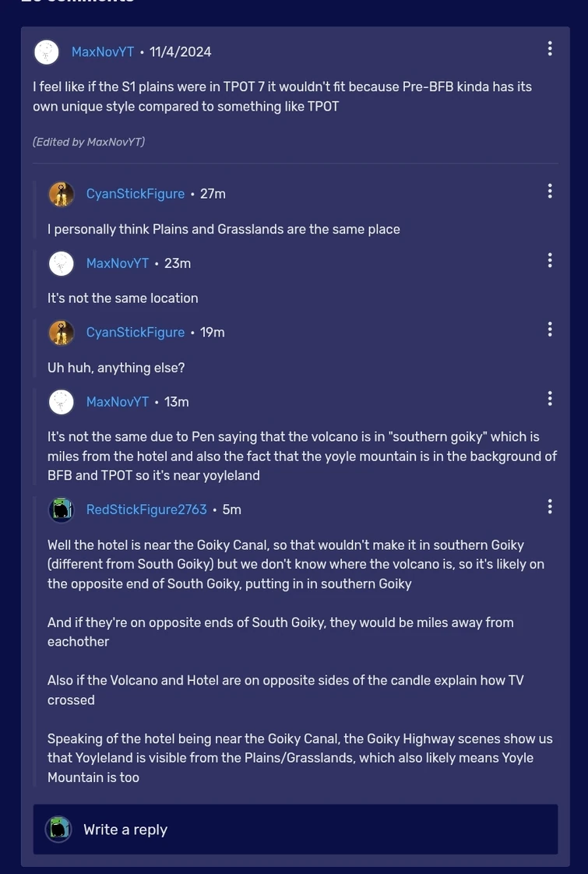Click RedStickFigure2763's avatar image

coord(62,509)
